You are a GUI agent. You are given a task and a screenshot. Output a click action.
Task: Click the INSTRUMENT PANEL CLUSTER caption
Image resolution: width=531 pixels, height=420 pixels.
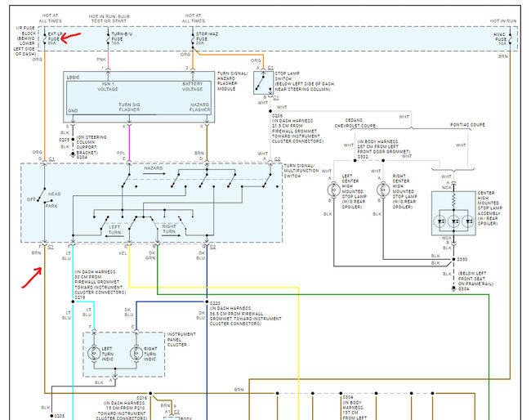pos(181,339)
